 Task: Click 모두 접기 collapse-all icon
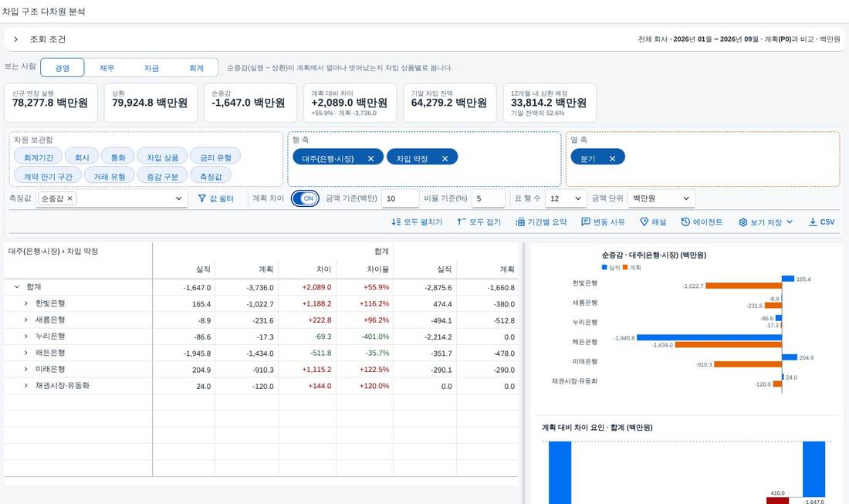[x=462, y=222]
